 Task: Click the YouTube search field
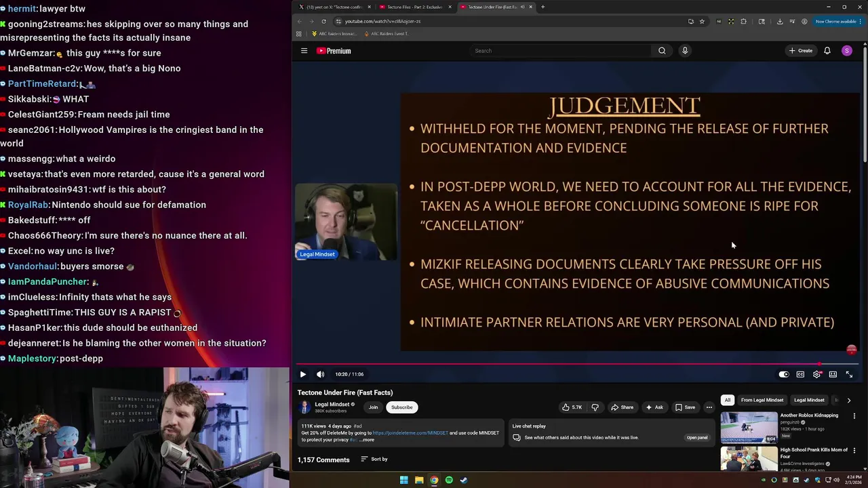(x=559, y=51)
